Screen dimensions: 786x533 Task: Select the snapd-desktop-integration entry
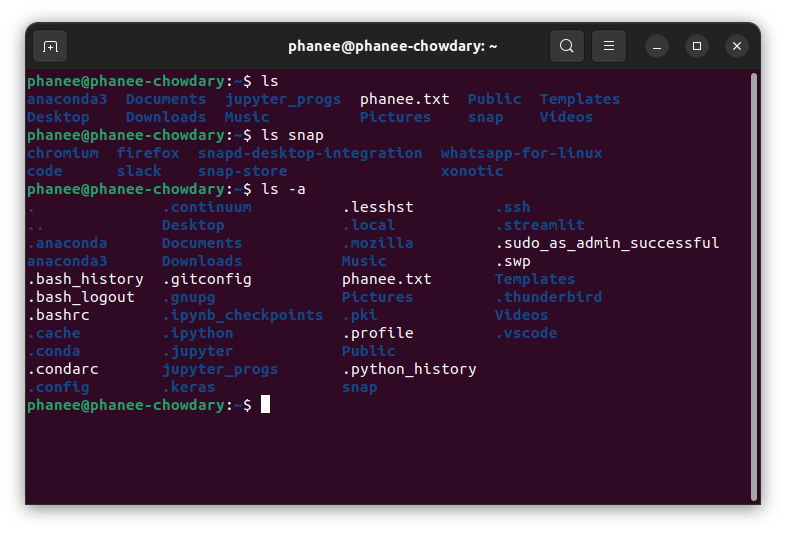pyautogui.click(x=310, y=153)
